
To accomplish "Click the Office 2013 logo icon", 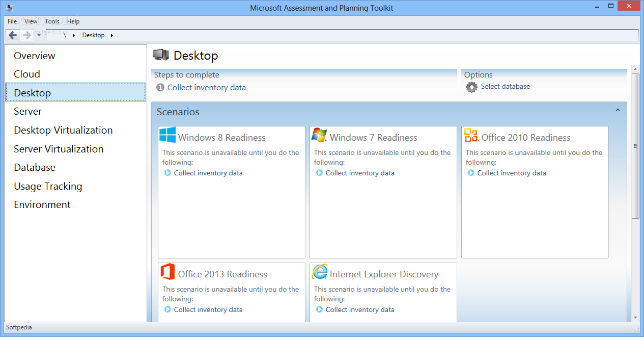I will click(167, 272).
